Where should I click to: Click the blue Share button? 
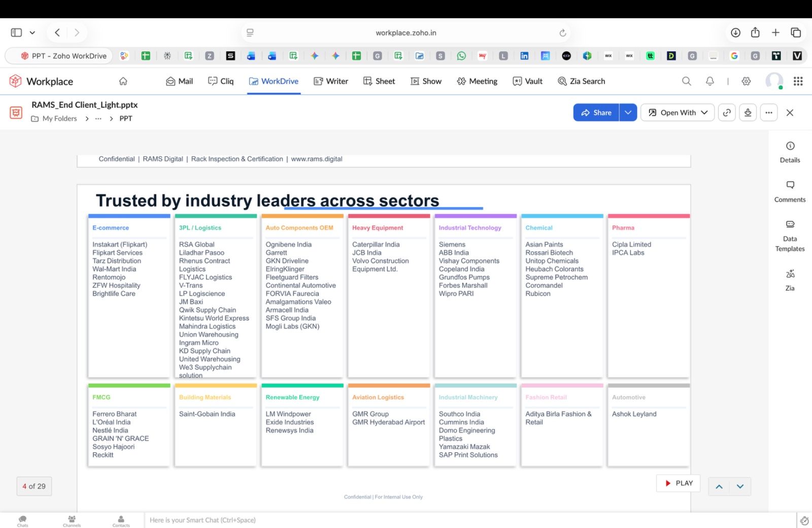(596, 113)
